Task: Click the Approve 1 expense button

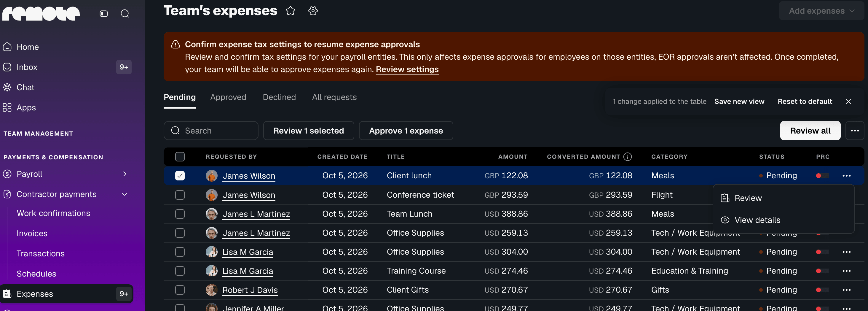Action: (x=406, y=131)
